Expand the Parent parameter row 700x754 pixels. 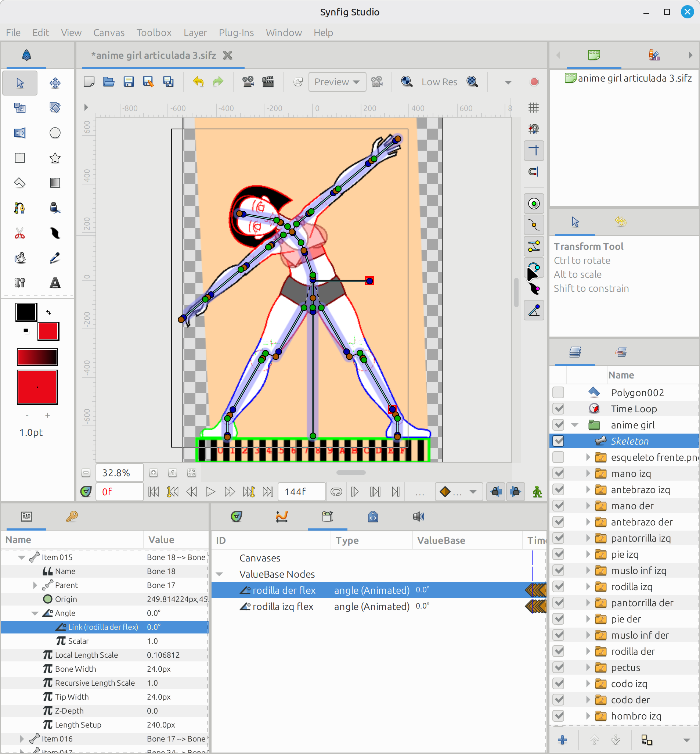[35, 585]
